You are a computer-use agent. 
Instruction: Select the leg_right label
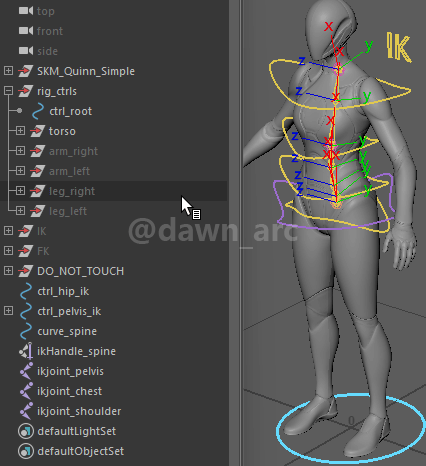click(x=72, y=191)
